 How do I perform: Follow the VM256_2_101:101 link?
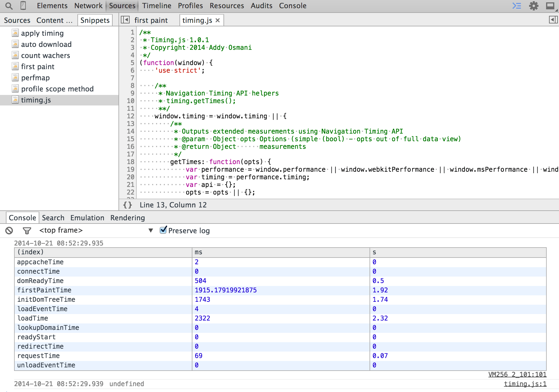517,374
